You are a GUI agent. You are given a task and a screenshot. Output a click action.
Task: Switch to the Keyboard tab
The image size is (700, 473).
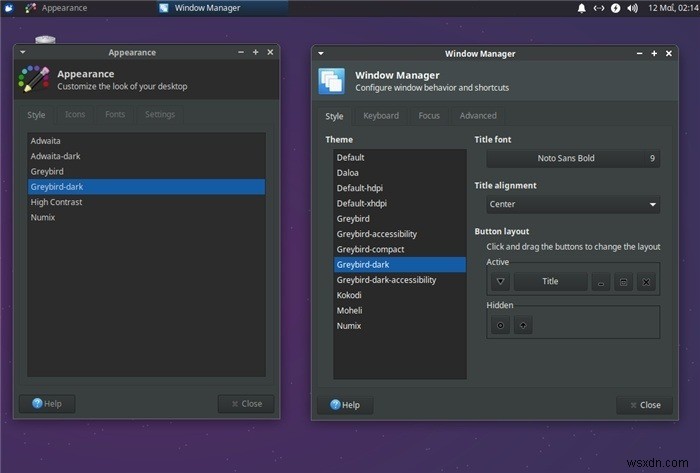pyautogui.click(x=381, y=116)
